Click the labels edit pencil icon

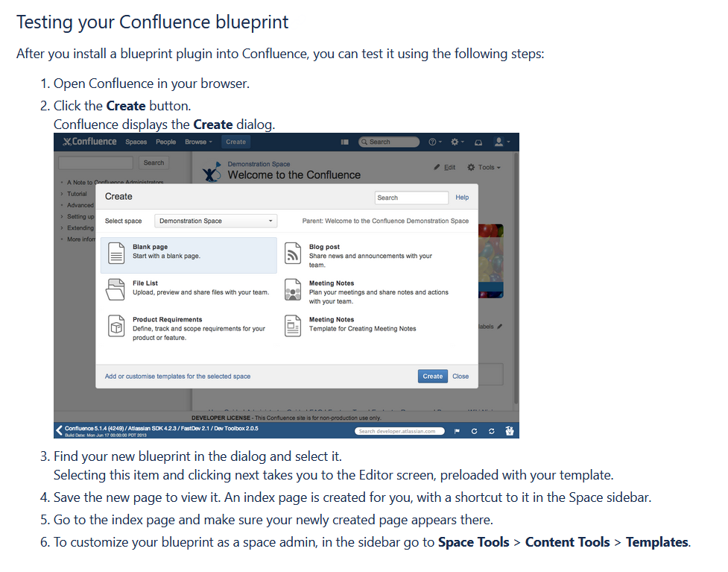pos(499,327)
